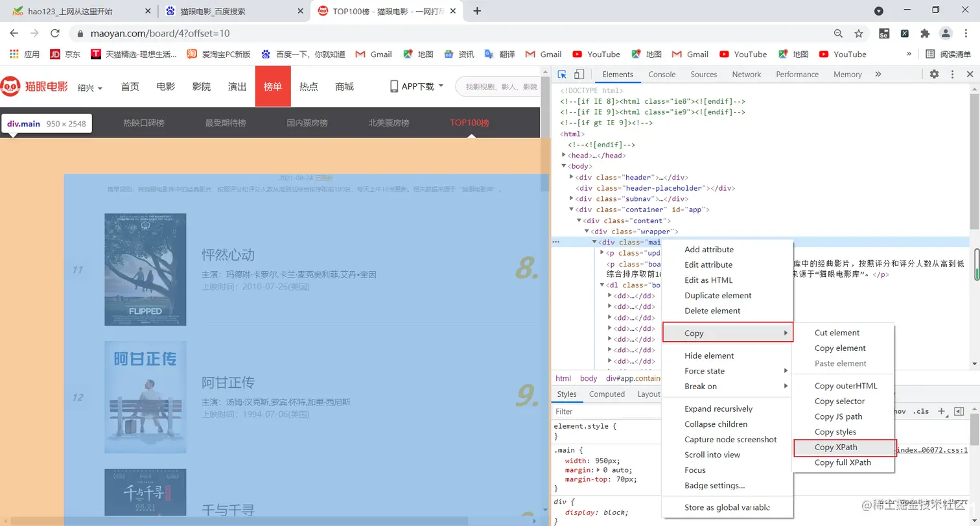The height and width of the screenshot is (526, 980).
Task: Open the Chrome extensions puzzle icon
Action: click(925, 33)
